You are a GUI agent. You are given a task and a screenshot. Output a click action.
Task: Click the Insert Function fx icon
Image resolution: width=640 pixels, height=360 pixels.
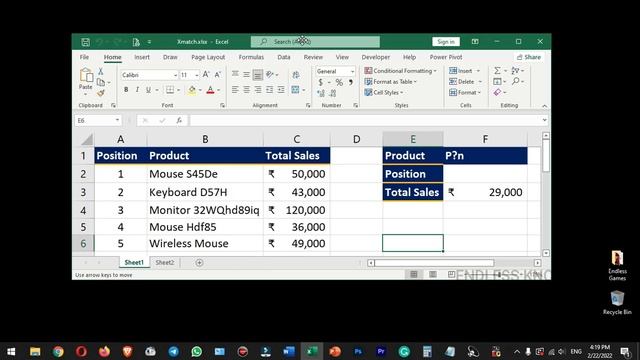pos(179,120)
